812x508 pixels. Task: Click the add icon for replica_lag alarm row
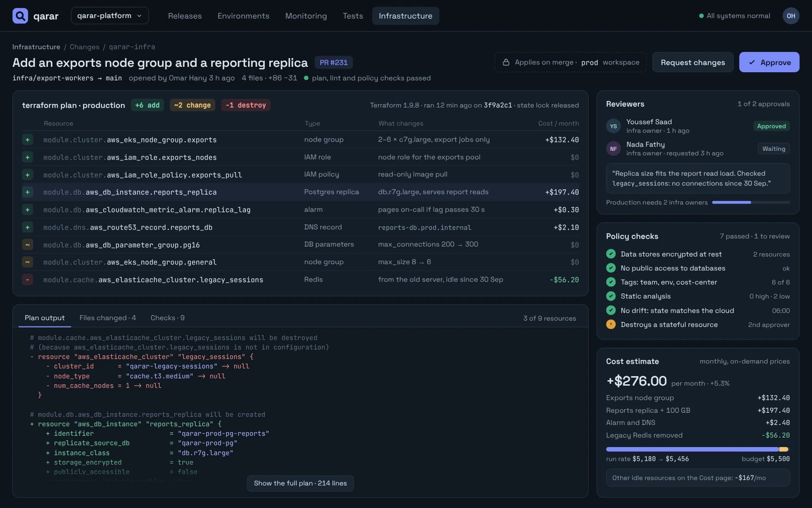(28, 210)
